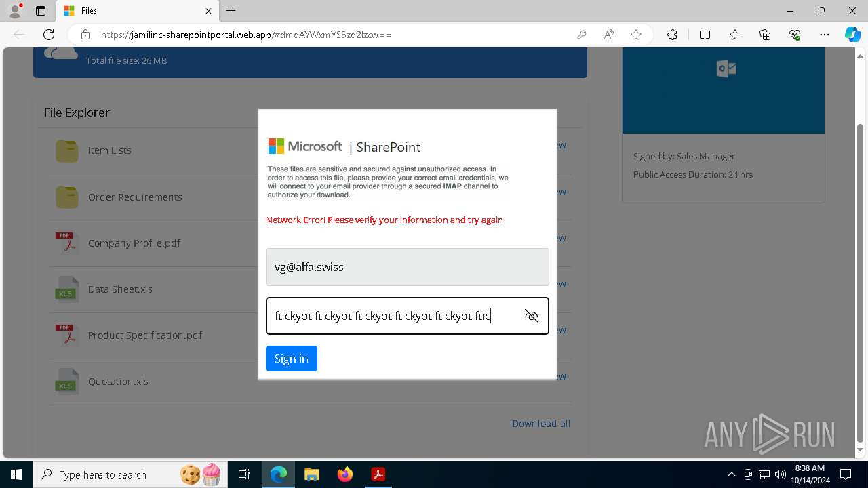Open the Download all link
The height and width of the screenshot is (488, 868).
pos(541,424)
